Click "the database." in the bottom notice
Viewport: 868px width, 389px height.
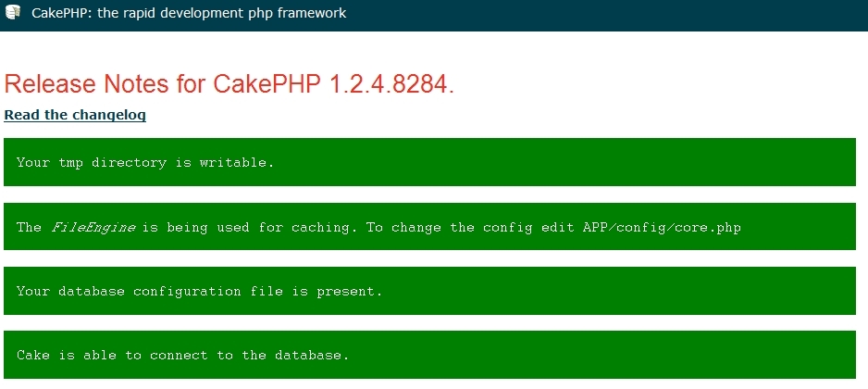(x=294, y=355)
